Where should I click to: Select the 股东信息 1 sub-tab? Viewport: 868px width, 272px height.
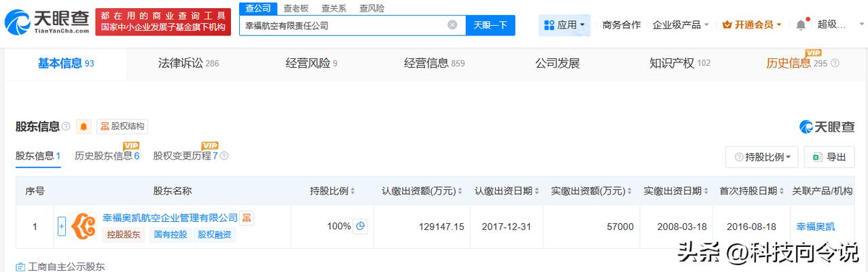(x=38, y=156)
